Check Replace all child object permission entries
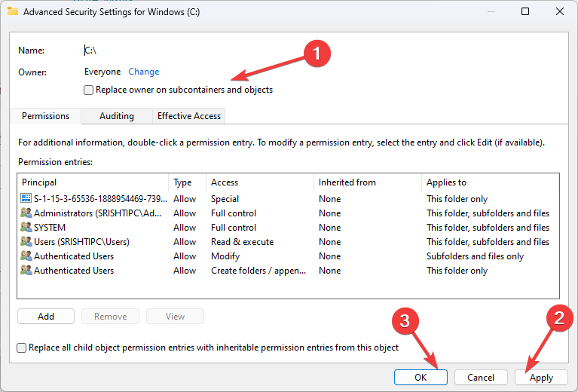The image size is (578, 392). pyautogui.click(x=22, y=348)
